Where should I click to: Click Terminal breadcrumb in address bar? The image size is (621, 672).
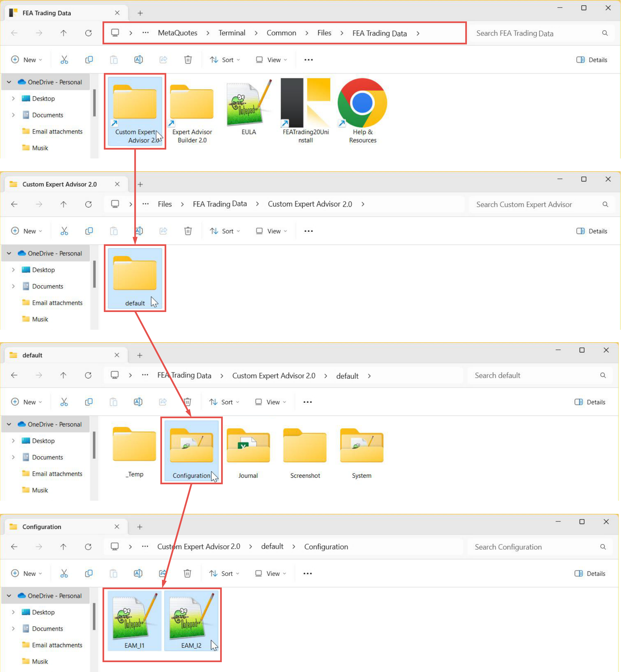232,33
